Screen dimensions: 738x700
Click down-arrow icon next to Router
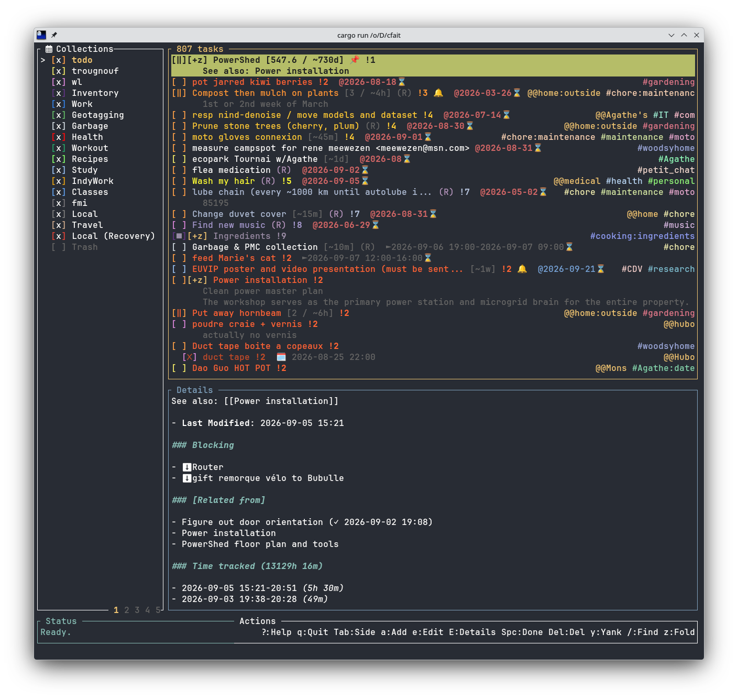tap(187, 467)
